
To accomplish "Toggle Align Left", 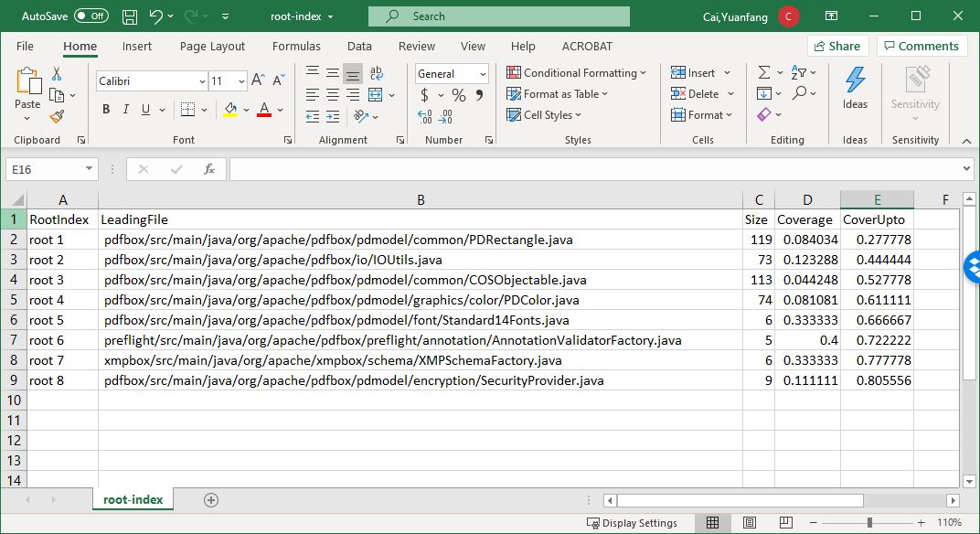I will tap(313, 95).
